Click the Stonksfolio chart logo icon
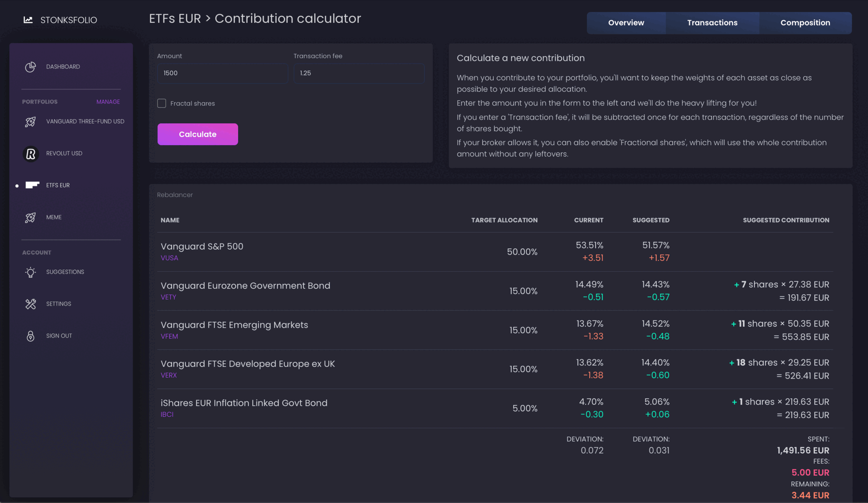The width and height of the screenshot is (868, 503). click(x=28, y=20)
